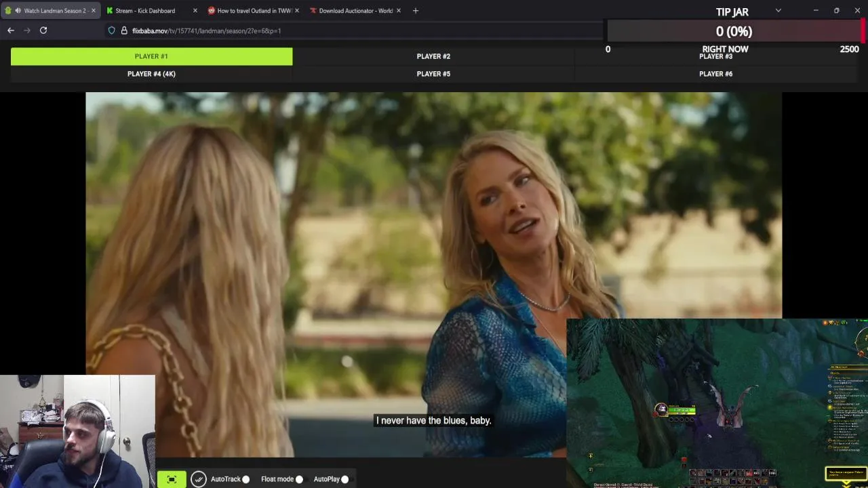Close the Watch Landman Season 2 tab

click(94, 11)
